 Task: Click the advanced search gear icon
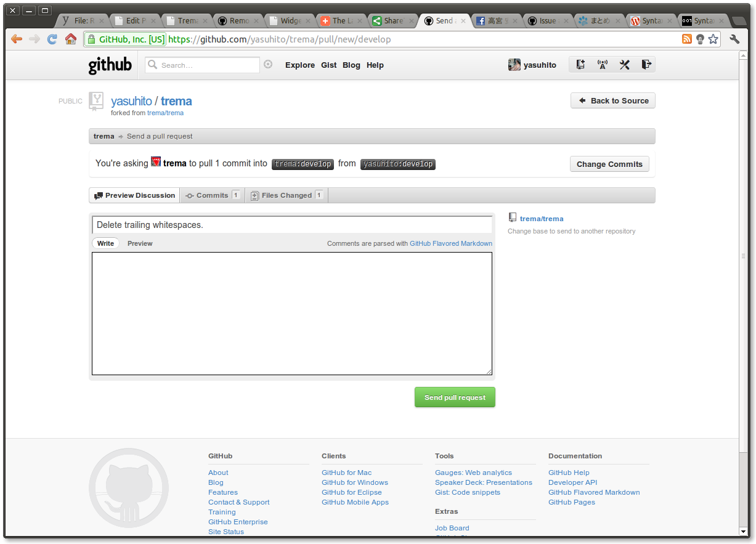268,64
